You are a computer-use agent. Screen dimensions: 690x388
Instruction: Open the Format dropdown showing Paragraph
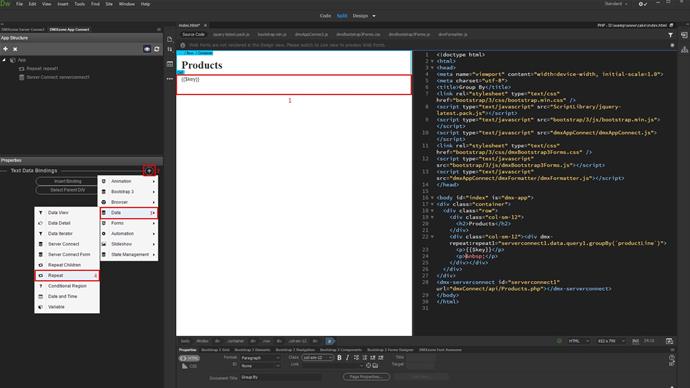point(260,358)
